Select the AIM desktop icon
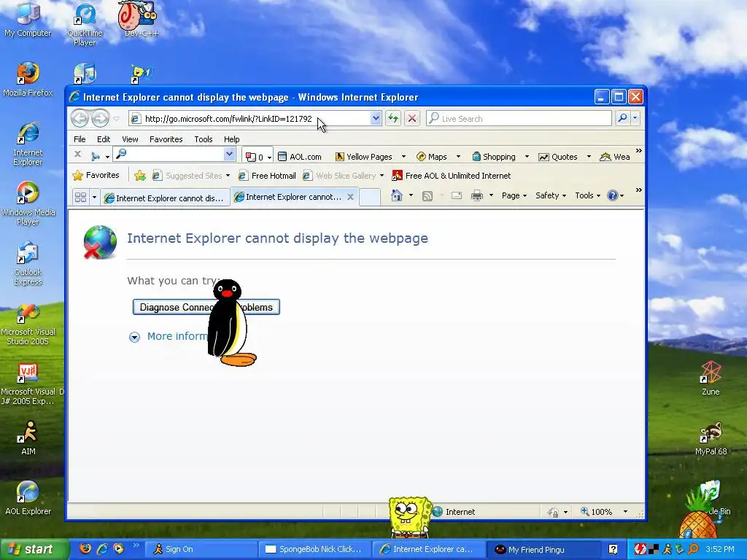Screen dimensions: 747x560 pyautogui.click(x=28, y=437)
